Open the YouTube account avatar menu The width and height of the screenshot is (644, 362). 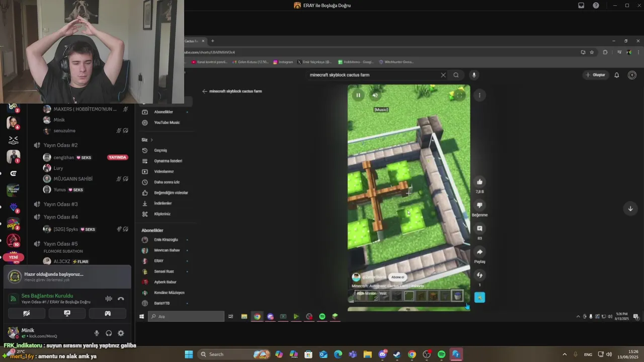[x=632, y=75]
